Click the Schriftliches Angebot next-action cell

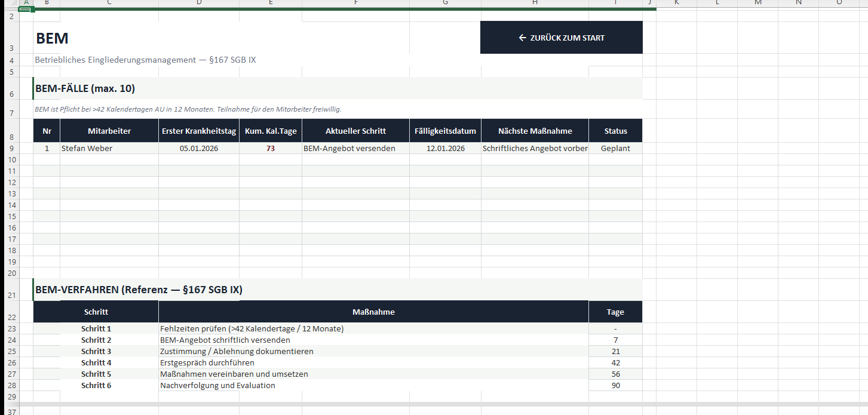tap(535, 149)
